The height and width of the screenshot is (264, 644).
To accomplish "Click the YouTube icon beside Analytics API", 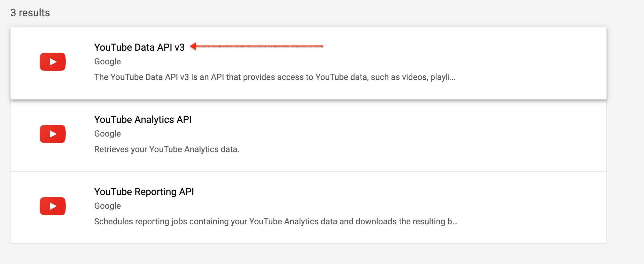I will tap(53, 134).
